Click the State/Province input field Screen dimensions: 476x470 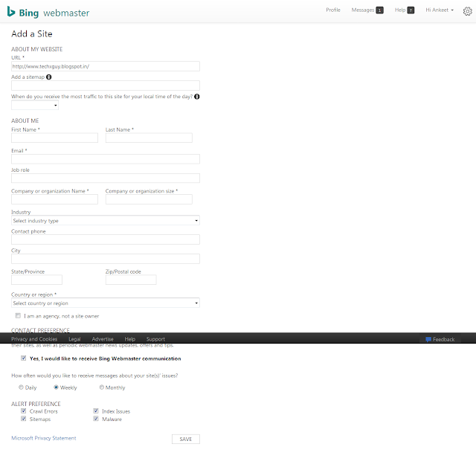(36, 280)
